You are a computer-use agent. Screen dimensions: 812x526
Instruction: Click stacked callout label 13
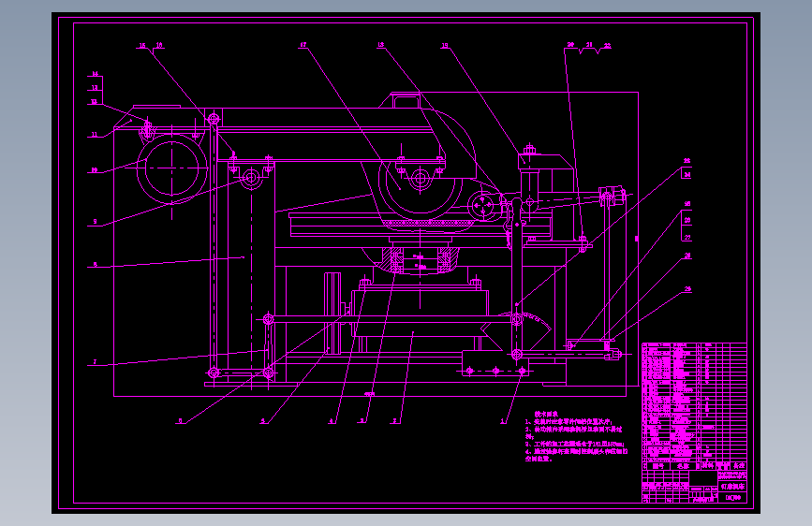point(95,88)
